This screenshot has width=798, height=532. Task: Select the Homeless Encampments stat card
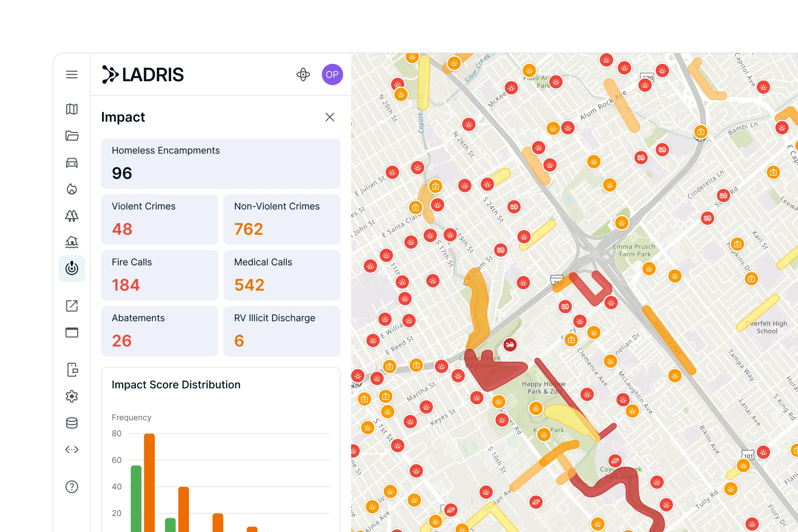[x=220, y=163]
